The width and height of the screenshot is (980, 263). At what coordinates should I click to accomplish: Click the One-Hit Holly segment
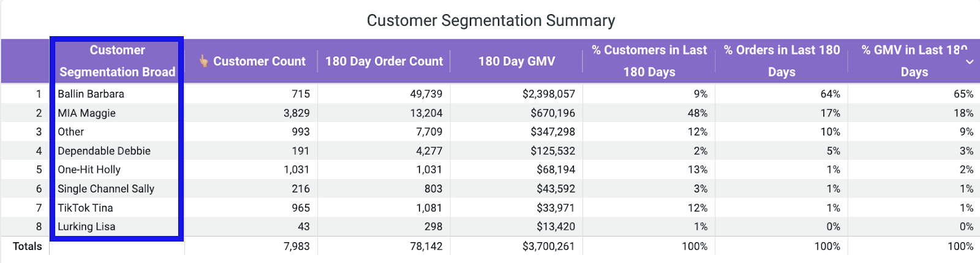click(89, 170)
